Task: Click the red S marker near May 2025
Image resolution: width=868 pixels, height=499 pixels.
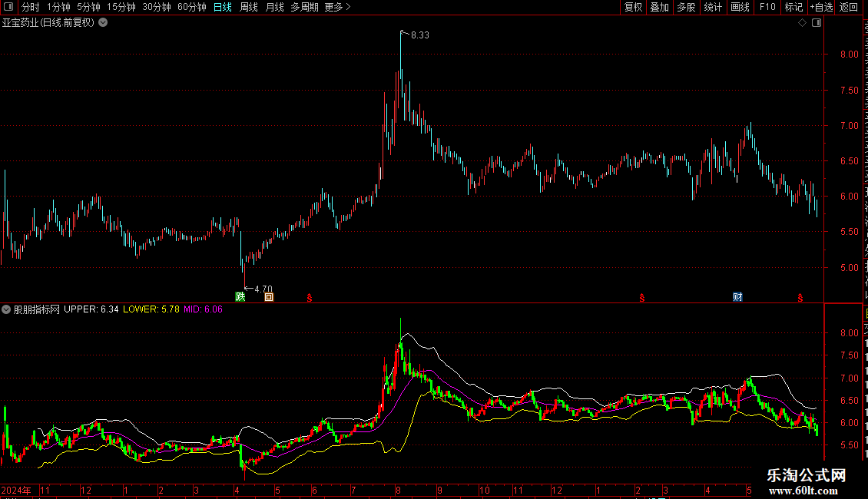Action: pos(800,298)
